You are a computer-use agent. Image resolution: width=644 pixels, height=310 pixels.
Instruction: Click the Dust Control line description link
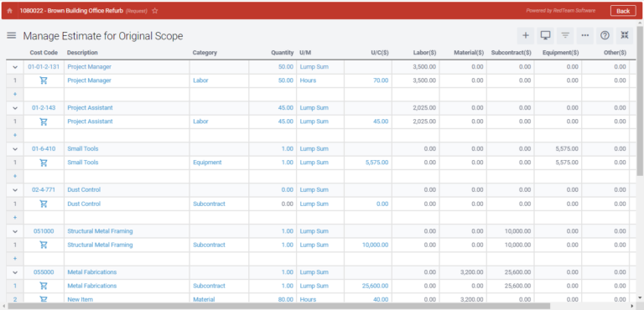[84, 204]
